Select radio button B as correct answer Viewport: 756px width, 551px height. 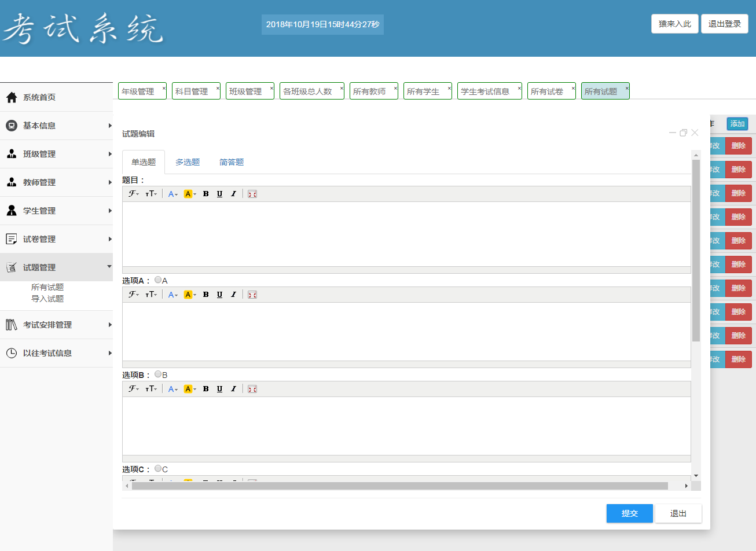point(158,374)
